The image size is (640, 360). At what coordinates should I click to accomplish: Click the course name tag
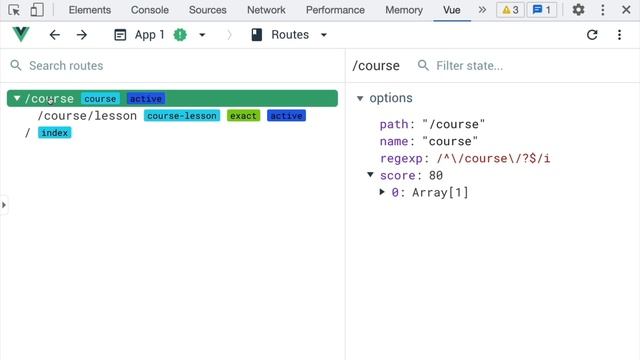tap(100, 99)
